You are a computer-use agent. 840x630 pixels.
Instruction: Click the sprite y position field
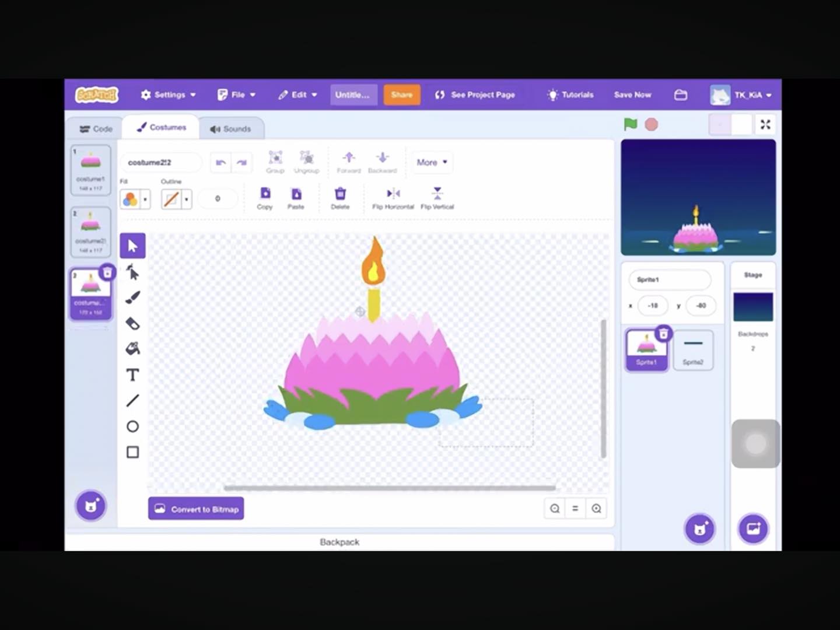click(701, 305)
